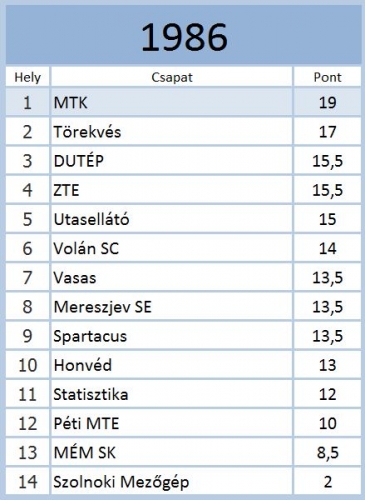Click the 19 points cell for MTK
Screen dimensions: 365x500
(327, 102)
